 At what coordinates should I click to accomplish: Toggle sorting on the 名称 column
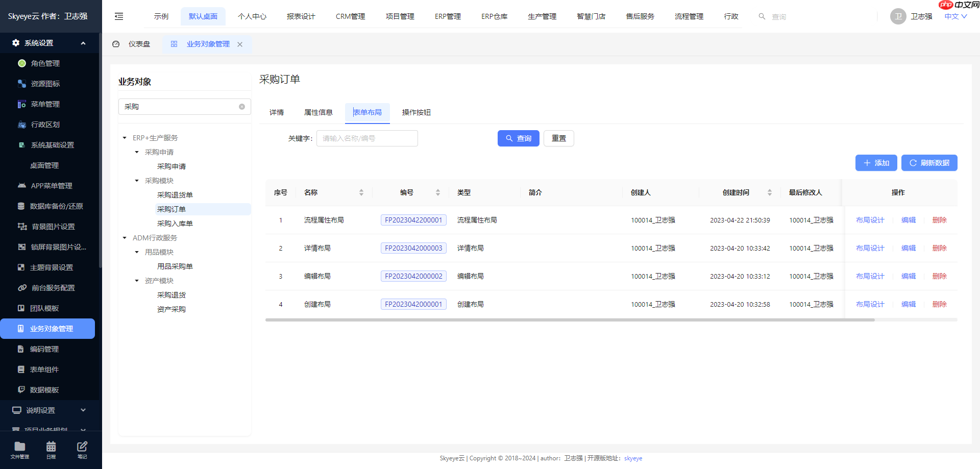[362, 192]
